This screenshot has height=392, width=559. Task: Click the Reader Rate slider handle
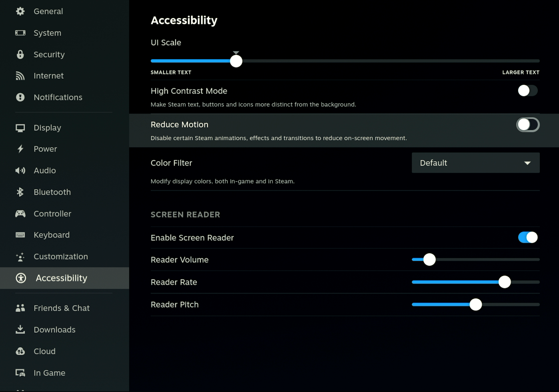pos(504,282)
